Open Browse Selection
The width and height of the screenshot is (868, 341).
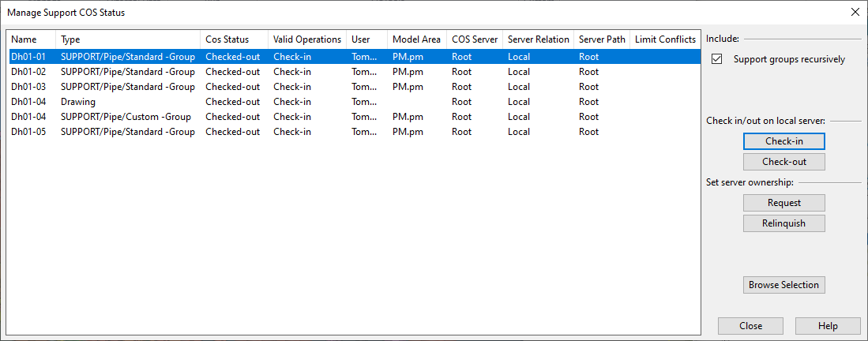(783, 285)
